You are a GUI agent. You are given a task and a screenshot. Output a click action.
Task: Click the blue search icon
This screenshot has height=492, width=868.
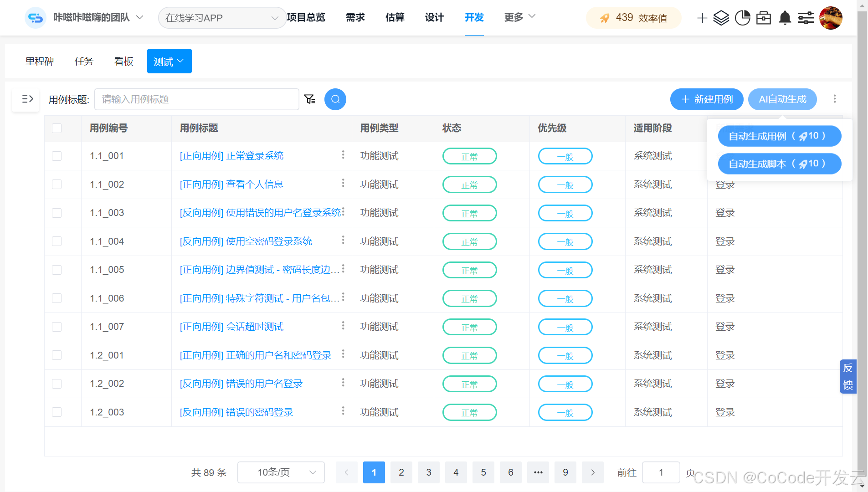(x=335, y=99)
